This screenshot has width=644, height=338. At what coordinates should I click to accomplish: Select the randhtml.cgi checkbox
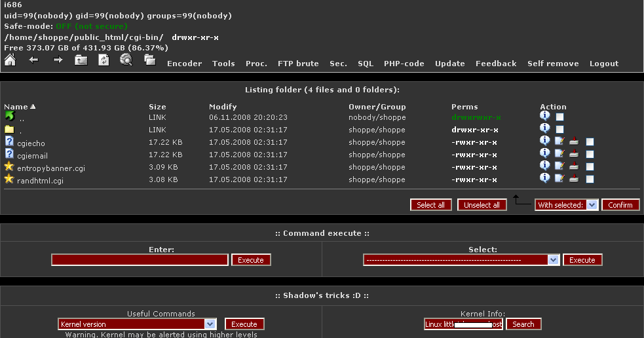(590, 179)
